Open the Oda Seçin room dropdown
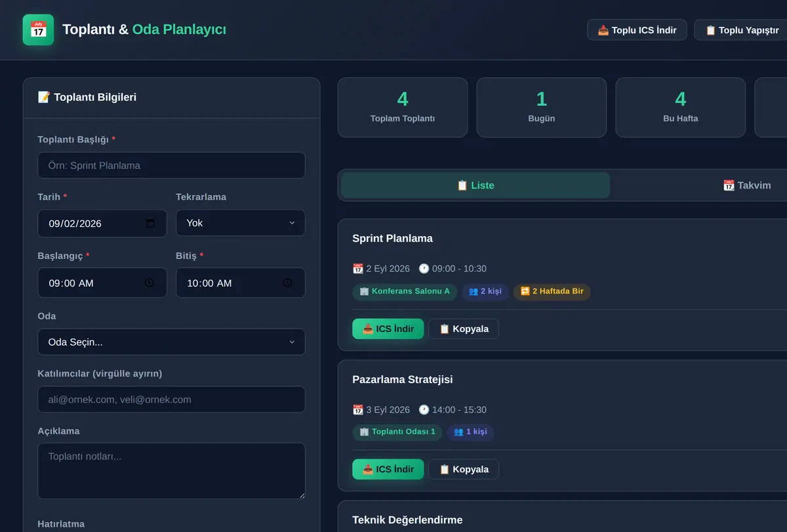Screen dimensions: 787x532 (171, 342)
